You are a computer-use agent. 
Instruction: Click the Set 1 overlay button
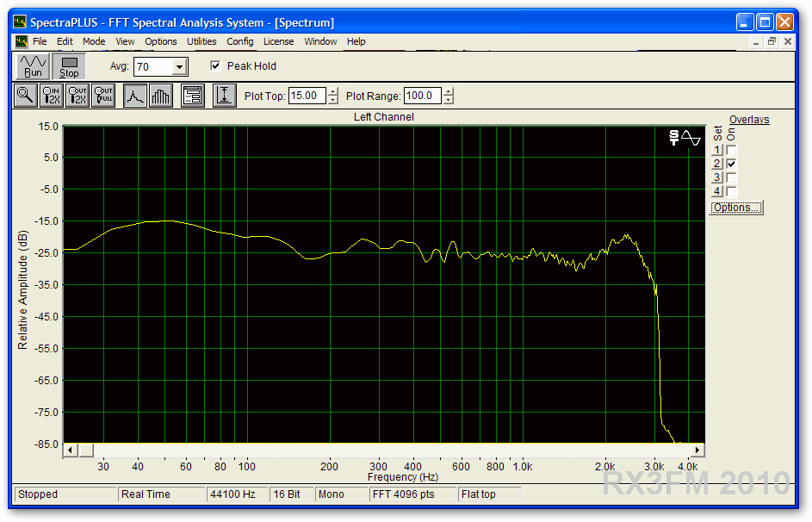(x=717, y=150)
